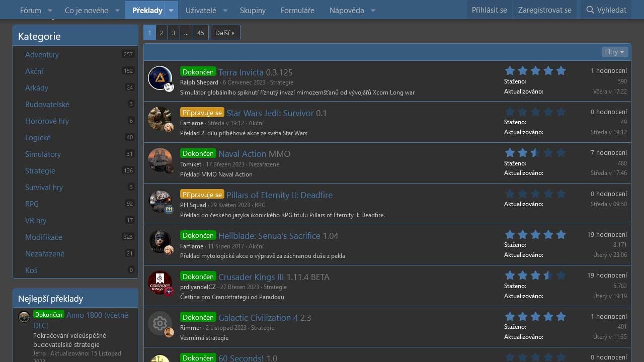Click star rating for Hellblade: Senua's Sacrifice
The width and height of the screenshot is (644, 362).
coord(535,234)
